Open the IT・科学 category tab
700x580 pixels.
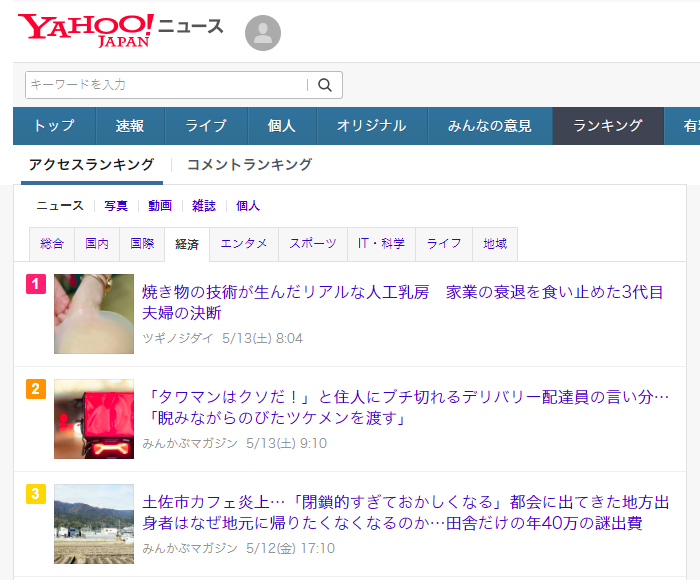click(381, 244)
